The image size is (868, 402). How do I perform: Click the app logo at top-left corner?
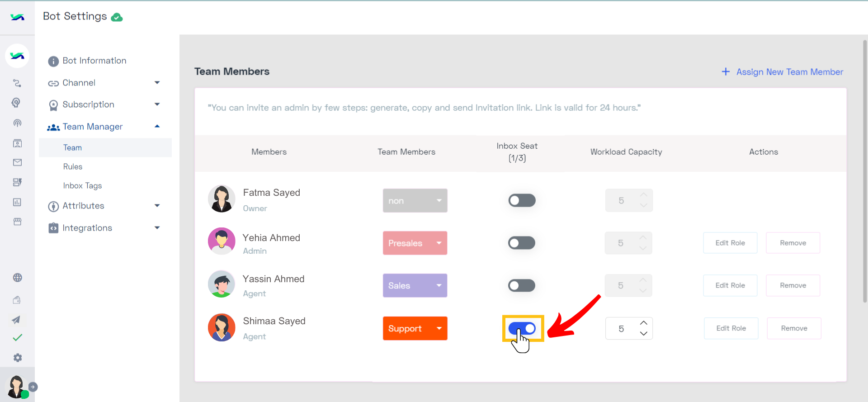17,17
